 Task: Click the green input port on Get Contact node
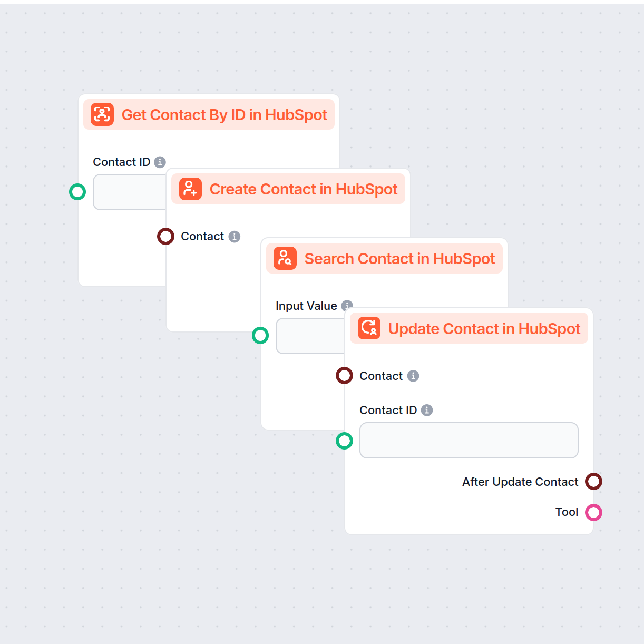point(77,192)
